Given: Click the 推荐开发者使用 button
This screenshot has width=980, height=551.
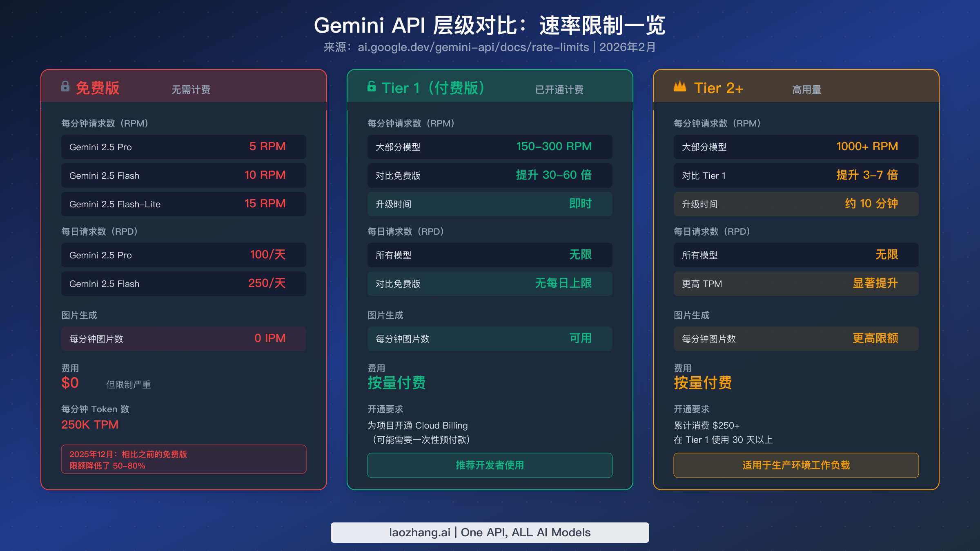Looking at the screenshot, I should pos(489,465).
